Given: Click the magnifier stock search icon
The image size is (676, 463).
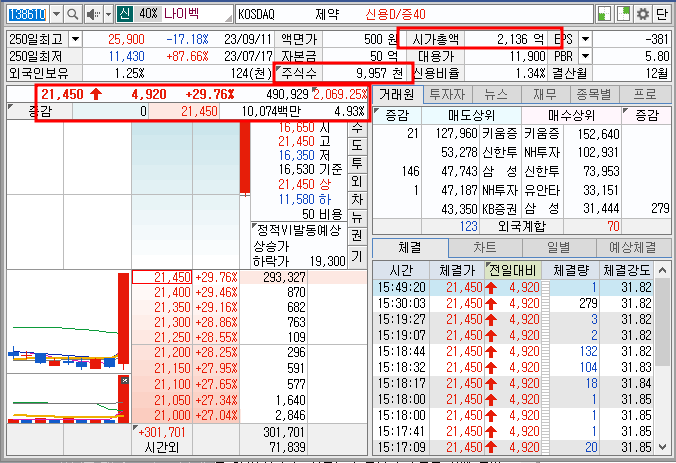Looking at the screenshot, I should click(73, 15).
